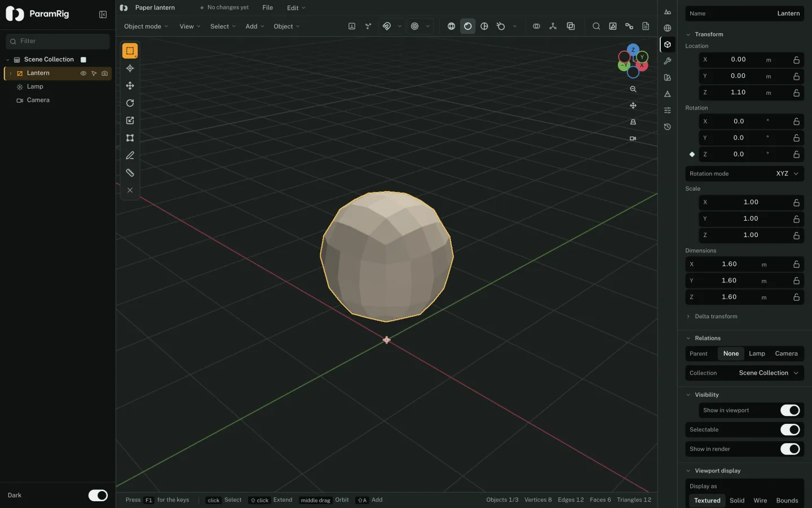Open the Collection dropdown

(744, 373)
